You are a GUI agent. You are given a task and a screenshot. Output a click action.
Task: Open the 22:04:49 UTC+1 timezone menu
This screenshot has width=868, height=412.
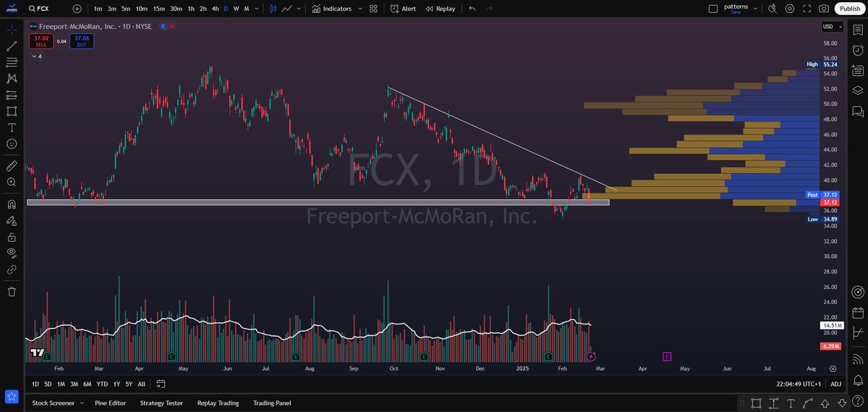coord(799,384)
